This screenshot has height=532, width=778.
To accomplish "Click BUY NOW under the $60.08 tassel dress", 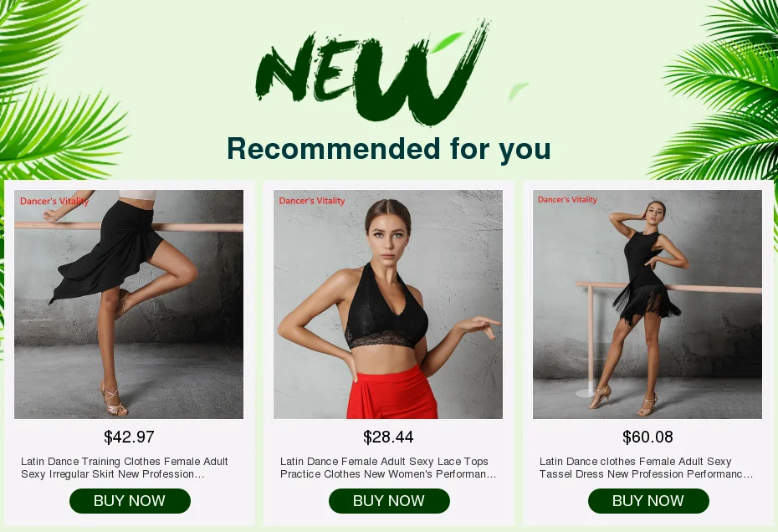I will 648,501.
